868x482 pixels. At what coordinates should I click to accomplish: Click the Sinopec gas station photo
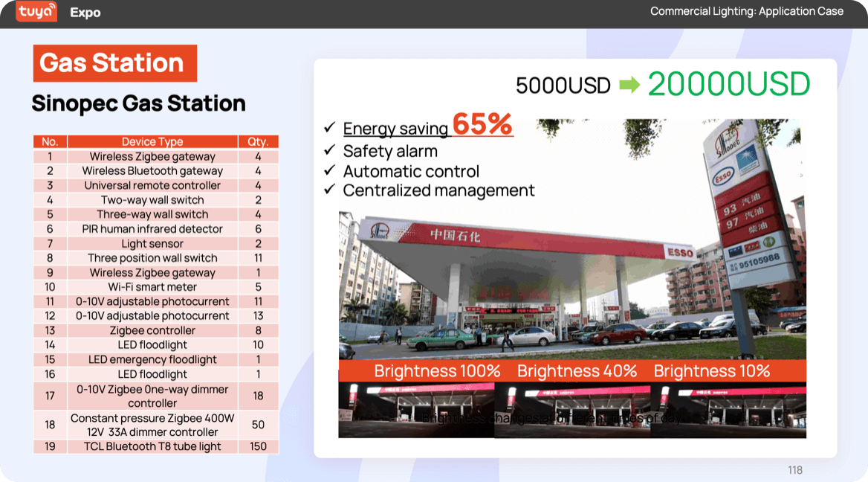(x=571, y=240)
